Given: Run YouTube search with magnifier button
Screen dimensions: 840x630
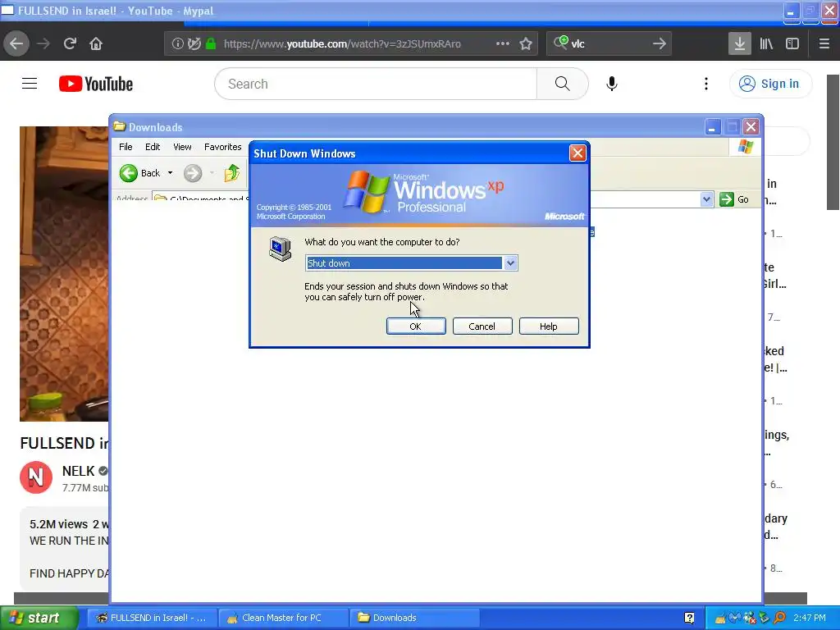Looking at the screenshot, I should [x=562, y=84].
